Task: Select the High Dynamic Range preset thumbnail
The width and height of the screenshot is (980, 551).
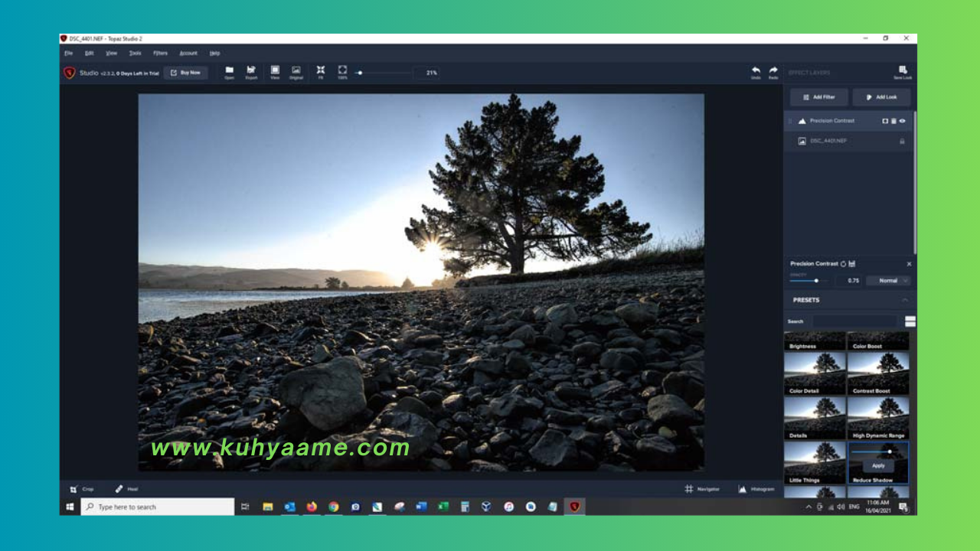Action: coord(878,418)
